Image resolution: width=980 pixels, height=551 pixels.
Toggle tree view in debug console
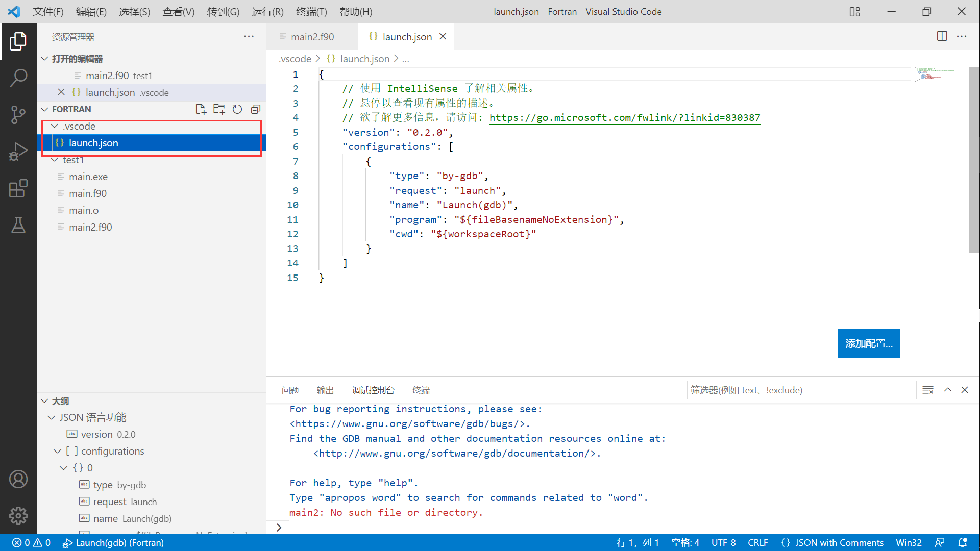point(927,390)
